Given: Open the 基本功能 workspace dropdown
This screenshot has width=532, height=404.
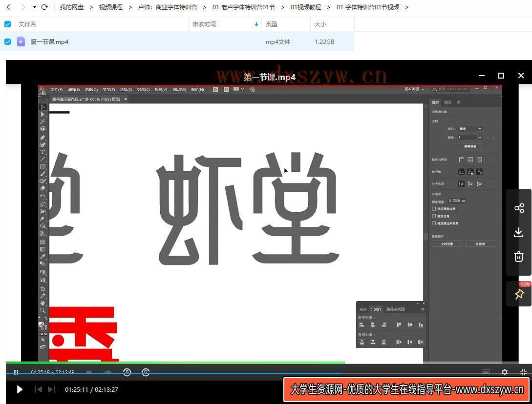Looking at the screenshot, I should tap(414, 89).
